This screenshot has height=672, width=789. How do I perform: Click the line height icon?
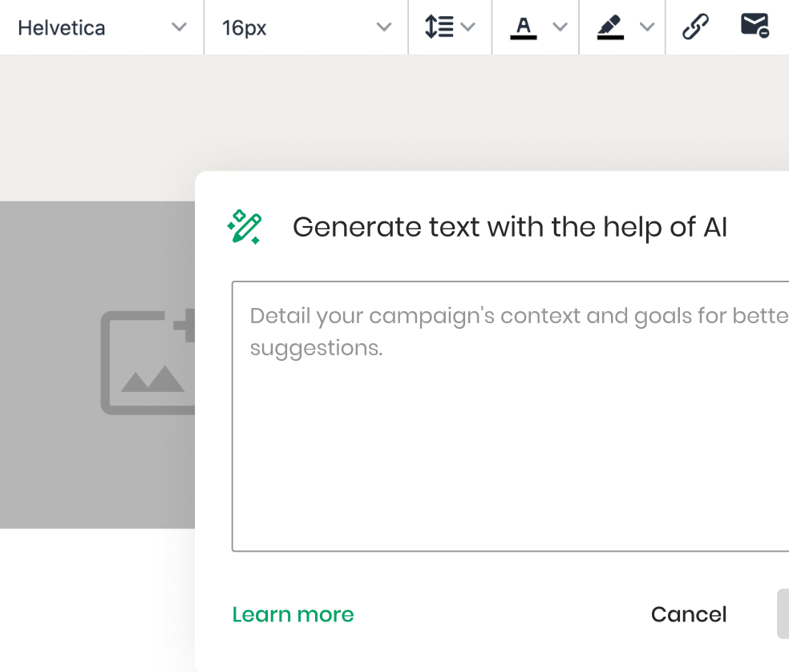[439, 26]
